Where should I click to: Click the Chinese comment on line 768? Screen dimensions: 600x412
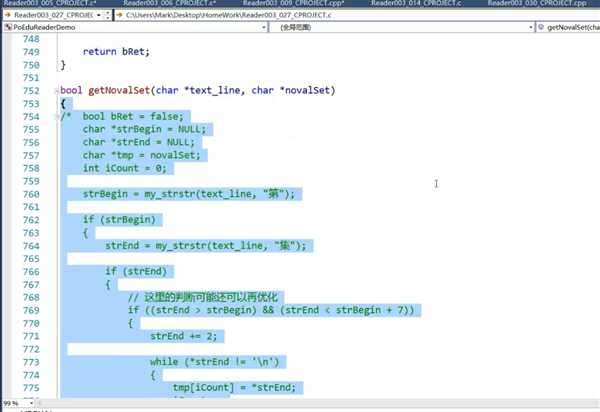click(203, 297)
